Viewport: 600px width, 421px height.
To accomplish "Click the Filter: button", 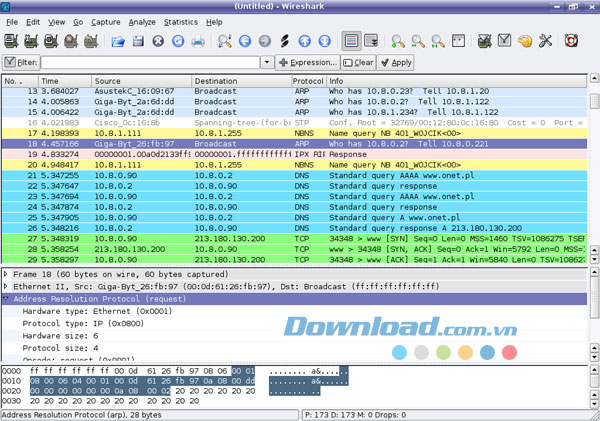I will [x=21, y=62].
